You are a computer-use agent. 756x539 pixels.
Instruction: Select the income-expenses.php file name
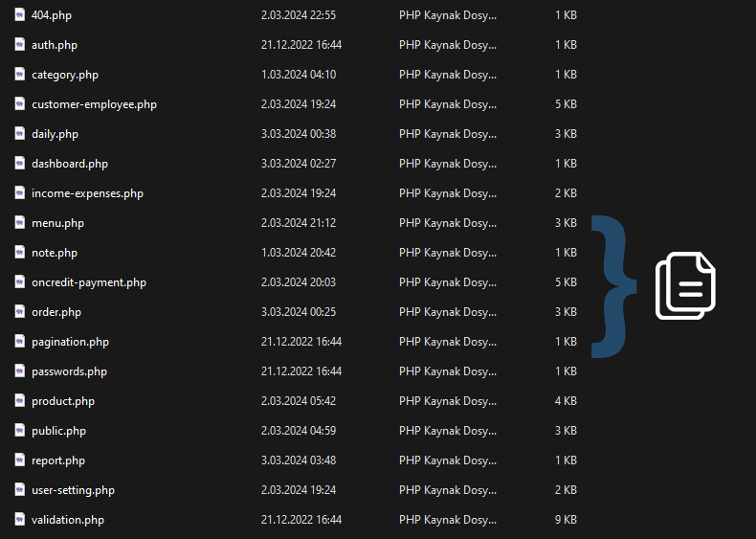click(x=87, y=193)
